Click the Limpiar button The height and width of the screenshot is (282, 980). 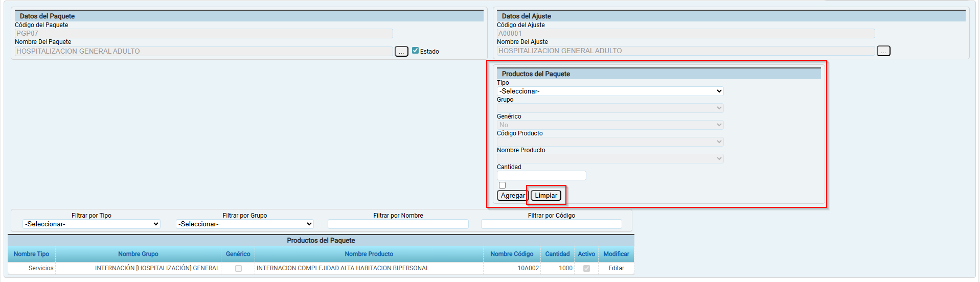click(546, 196)
